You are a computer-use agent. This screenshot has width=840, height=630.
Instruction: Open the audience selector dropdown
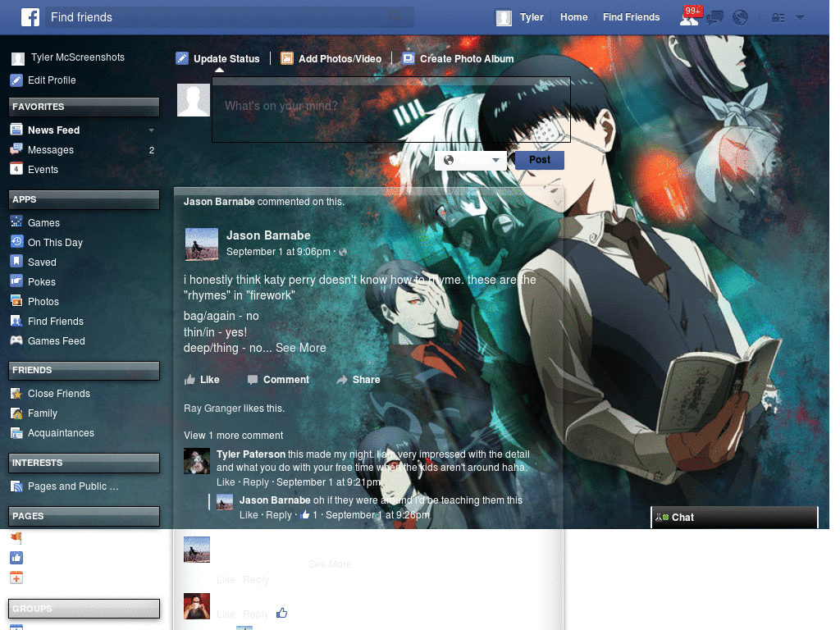[471, 160]
